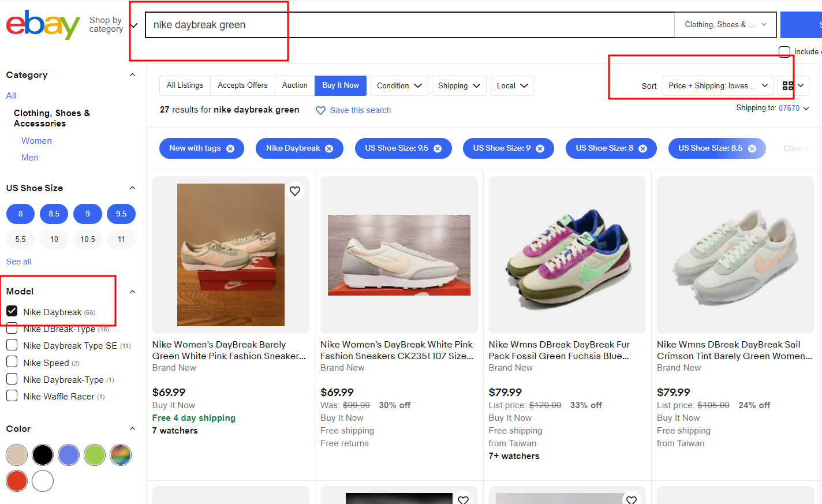Image resolution: width=822 pixels, height=504 pixels.
Task: Deselect shoe size 8 button
Action: point(20,214)
